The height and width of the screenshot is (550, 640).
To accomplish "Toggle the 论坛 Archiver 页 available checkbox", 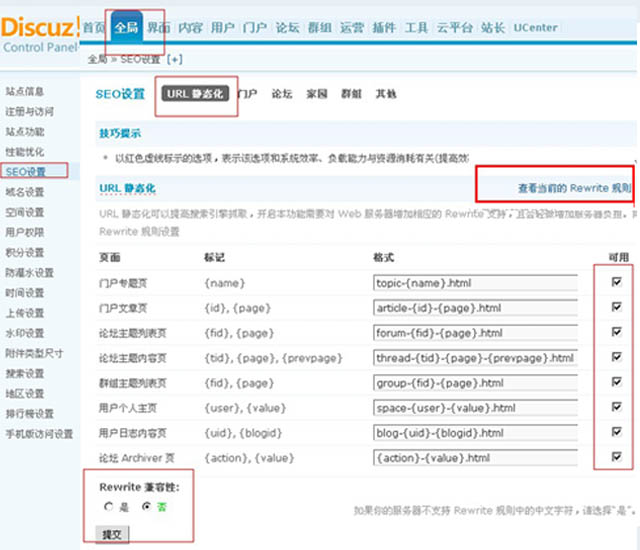I will click(x=616, y=457).
